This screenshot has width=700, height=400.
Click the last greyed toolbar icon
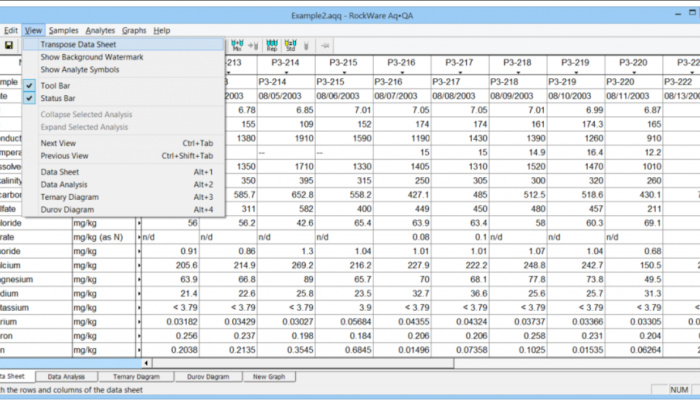(325, 45)
